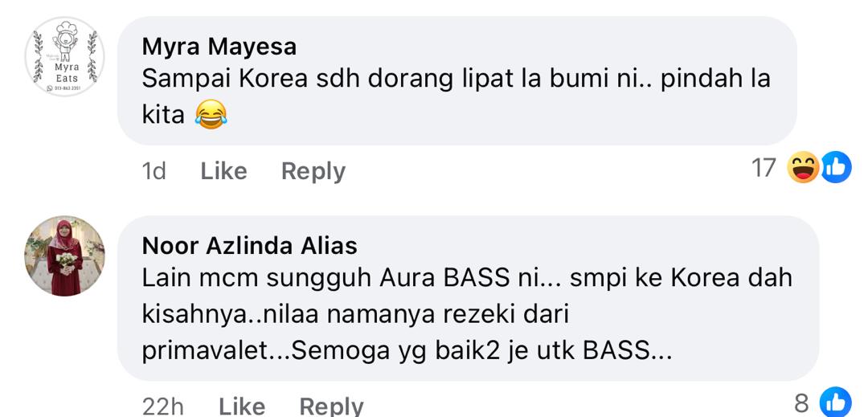View the 17 reactions count
Image resolution: width=868 pixels, height=417 pixels.
click(764, 168)
